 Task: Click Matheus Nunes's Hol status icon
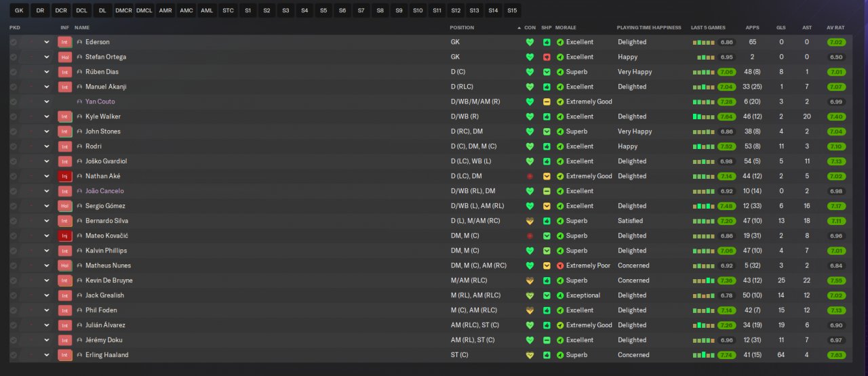tap(65, 266)
